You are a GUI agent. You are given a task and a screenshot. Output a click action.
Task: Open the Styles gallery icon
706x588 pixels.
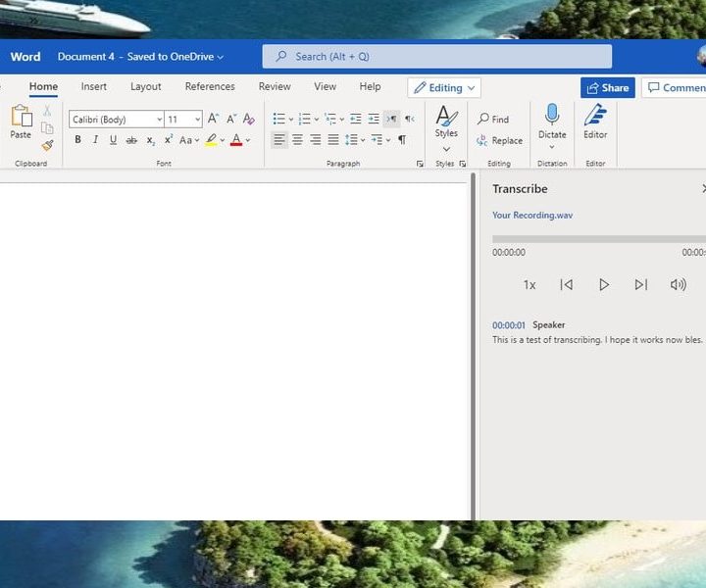pos(446,116)
